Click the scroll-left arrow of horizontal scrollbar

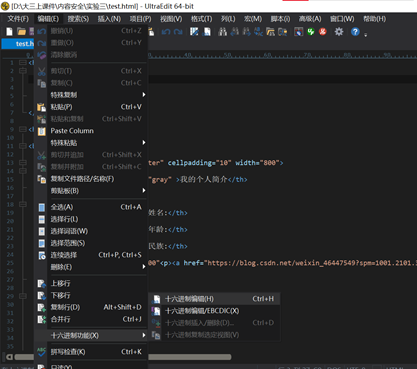pos(9,357)
